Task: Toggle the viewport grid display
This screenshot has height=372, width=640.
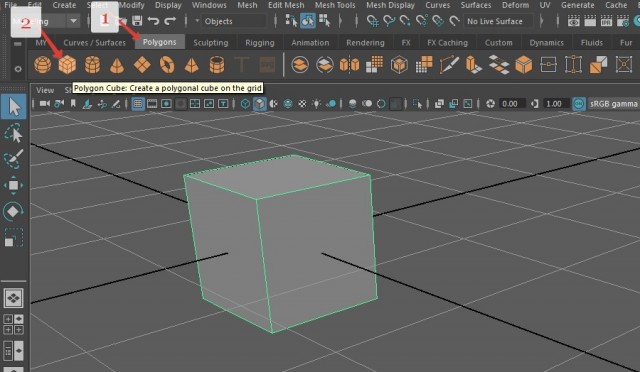Action: tap(138, 104)
